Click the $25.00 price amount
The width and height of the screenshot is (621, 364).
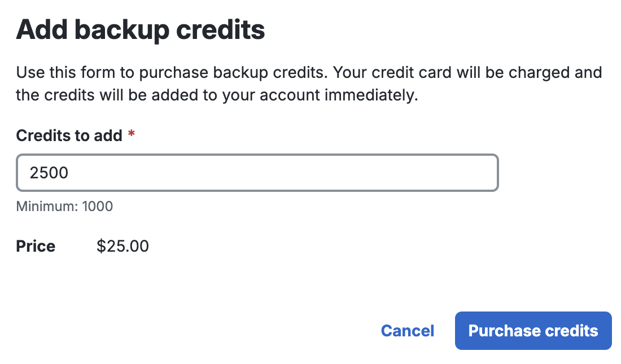122,246
